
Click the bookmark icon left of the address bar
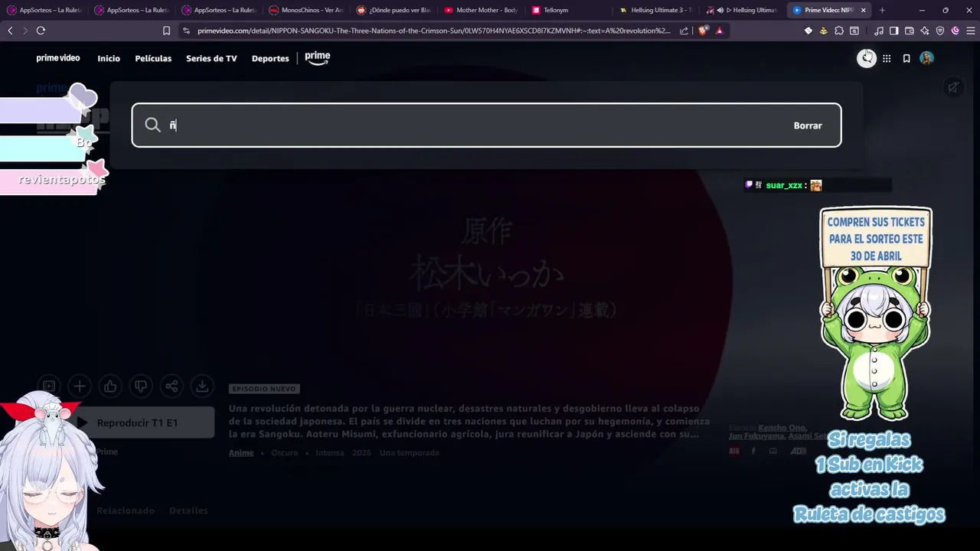coord(166,31)
